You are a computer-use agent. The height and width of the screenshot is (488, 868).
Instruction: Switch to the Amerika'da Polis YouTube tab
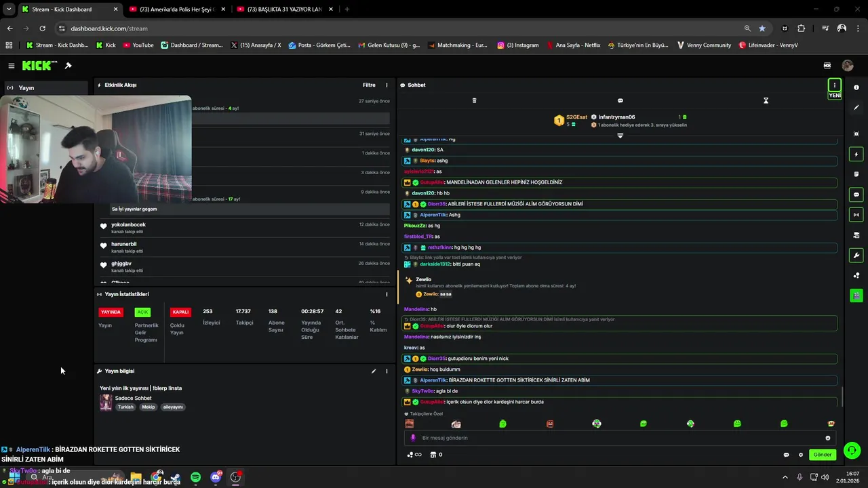(176, 9)
